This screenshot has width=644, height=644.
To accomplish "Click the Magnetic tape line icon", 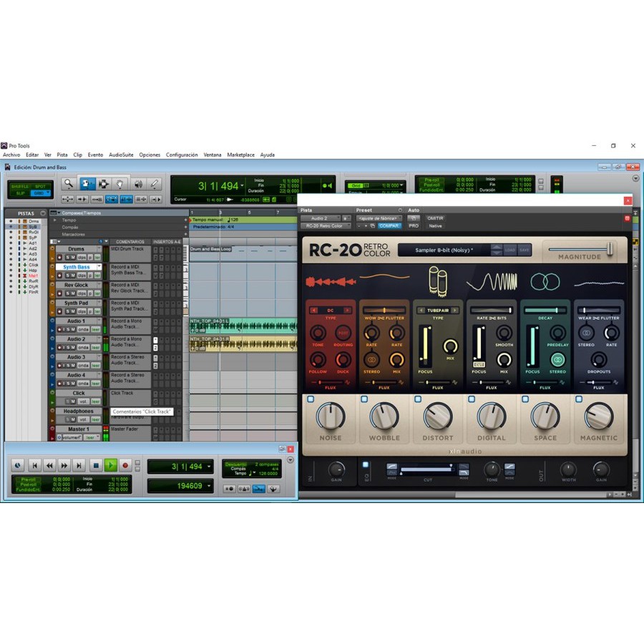I will click(x=599, y=283).
